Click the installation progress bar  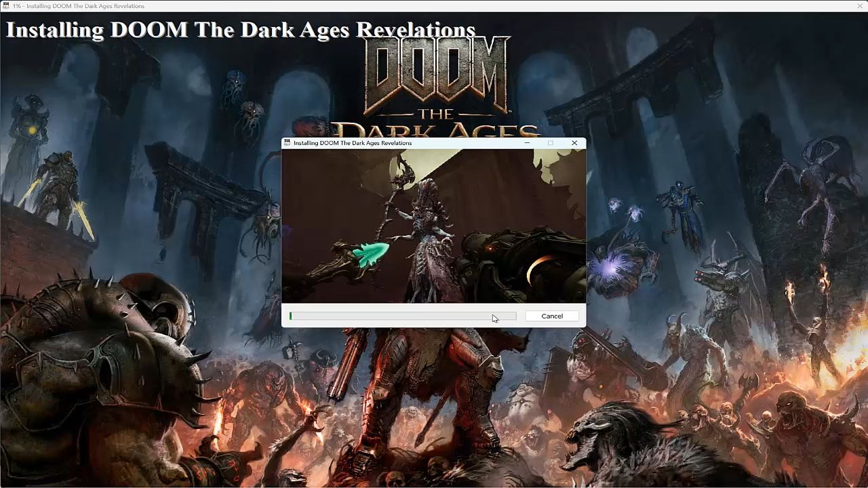tap(403, 316)
